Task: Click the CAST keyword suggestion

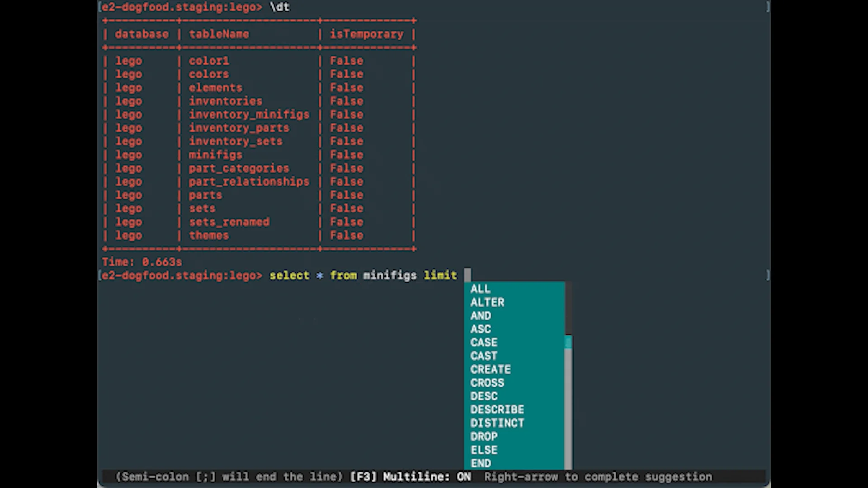Action: [x=484, y=356]
